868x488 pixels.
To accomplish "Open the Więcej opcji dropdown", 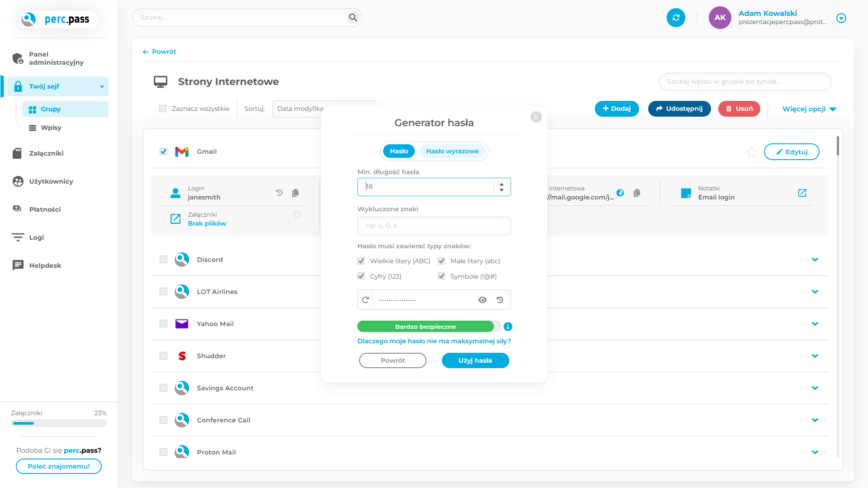I will (809, 109).
